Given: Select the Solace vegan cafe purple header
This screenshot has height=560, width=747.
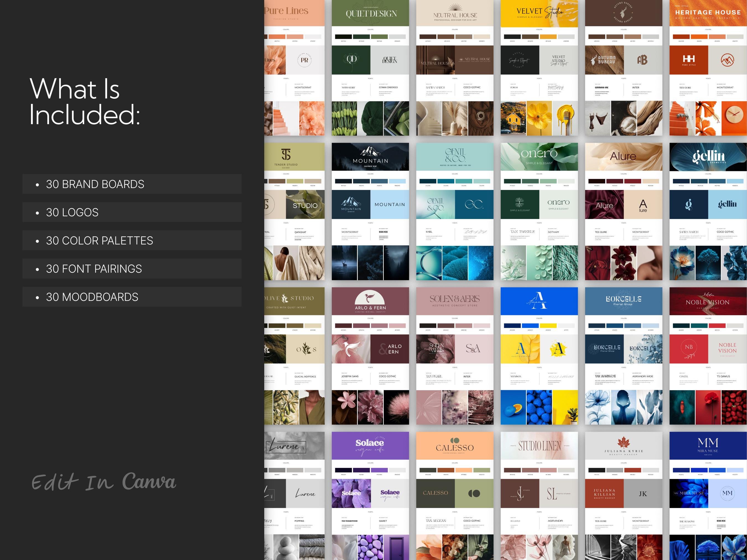Looking at the screenshot, I should (x=370, y=446).
